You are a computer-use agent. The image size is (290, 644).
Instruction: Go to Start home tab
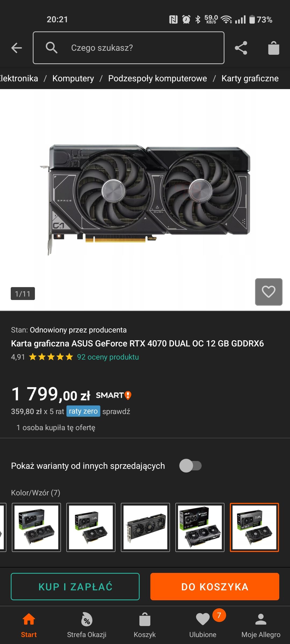29,625
